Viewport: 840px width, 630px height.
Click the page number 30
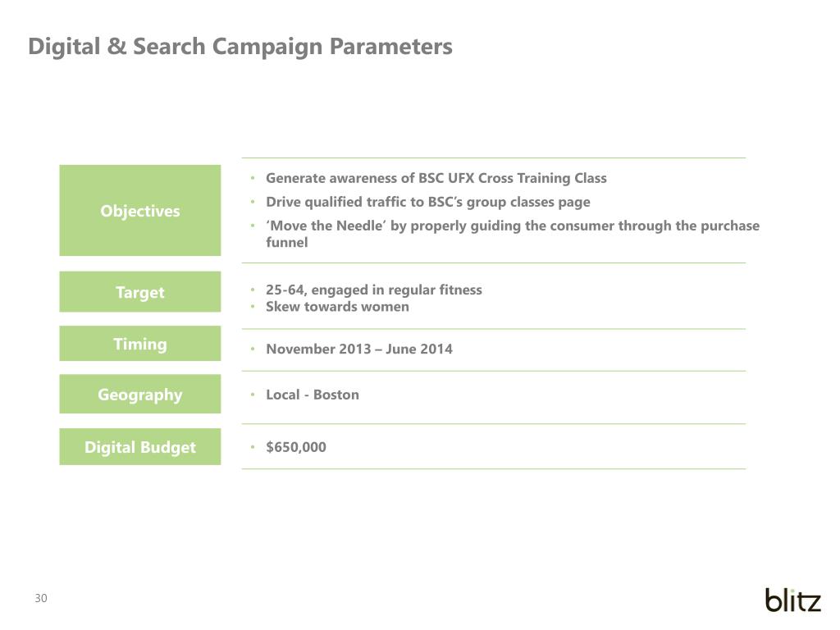pyautogui.click(x=41, y=598)
